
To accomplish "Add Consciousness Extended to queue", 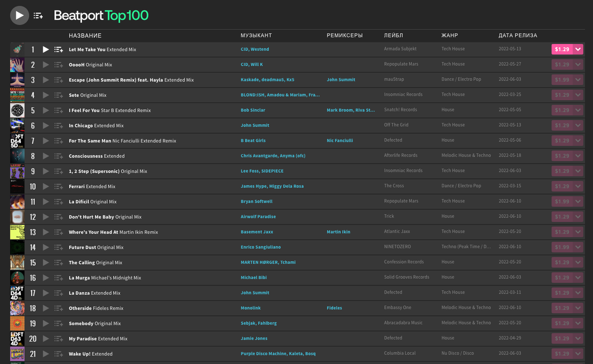I will pos(59,156).
